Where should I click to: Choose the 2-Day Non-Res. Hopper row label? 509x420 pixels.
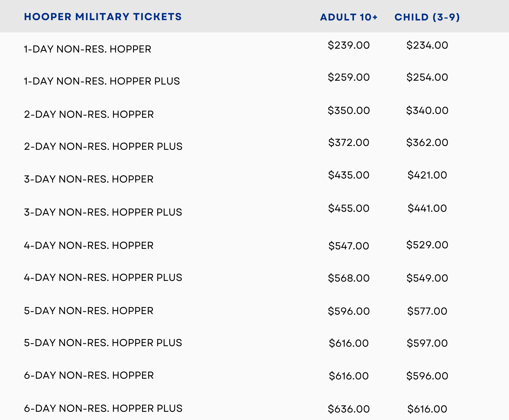click(89, 114)
